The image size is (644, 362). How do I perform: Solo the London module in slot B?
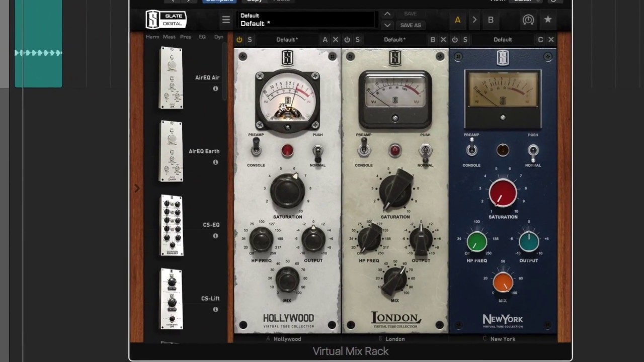(x=358, y=40)
